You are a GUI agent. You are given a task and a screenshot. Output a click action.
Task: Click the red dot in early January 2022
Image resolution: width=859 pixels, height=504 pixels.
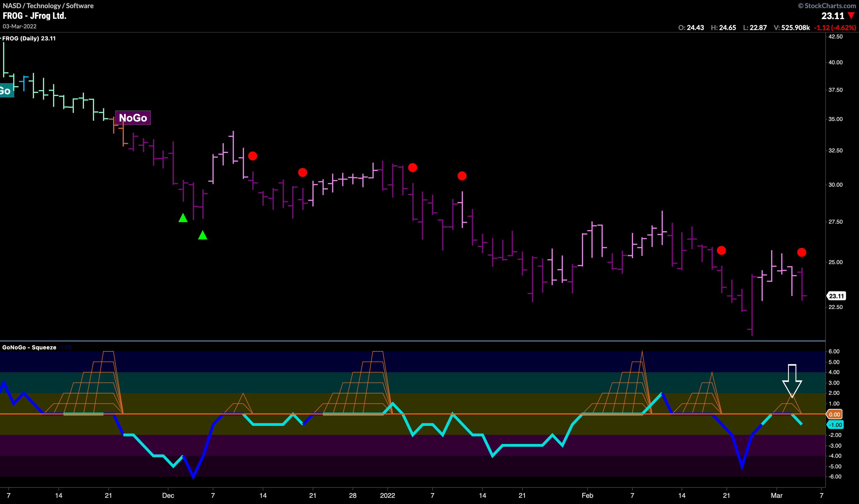(412, 168)
